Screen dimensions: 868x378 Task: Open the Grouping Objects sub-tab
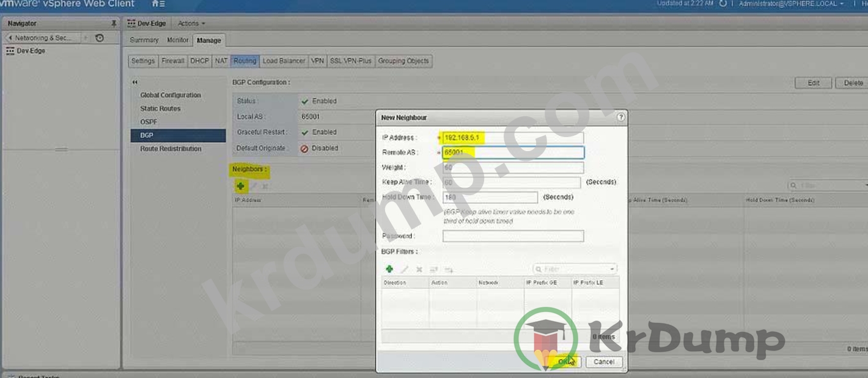coord(403,61)
